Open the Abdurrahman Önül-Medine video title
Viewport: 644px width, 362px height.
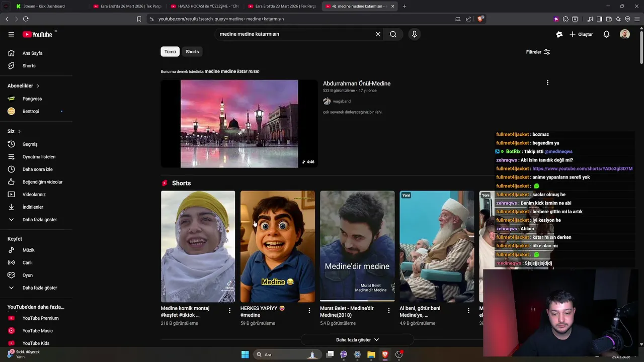pos(357,83)
